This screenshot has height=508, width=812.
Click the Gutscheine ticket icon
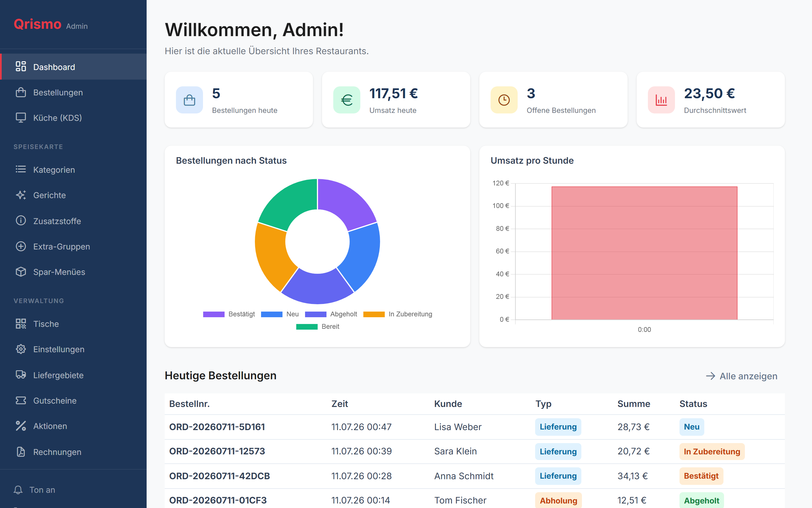coord(21,400)
